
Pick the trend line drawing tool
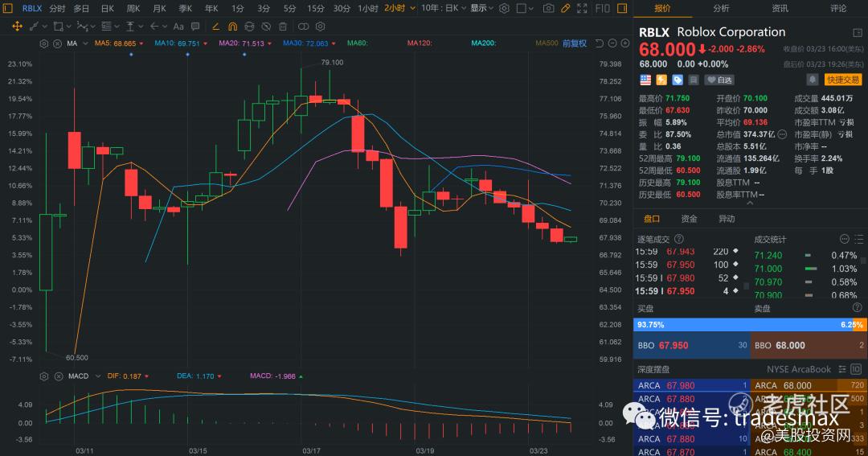[34, 26]
